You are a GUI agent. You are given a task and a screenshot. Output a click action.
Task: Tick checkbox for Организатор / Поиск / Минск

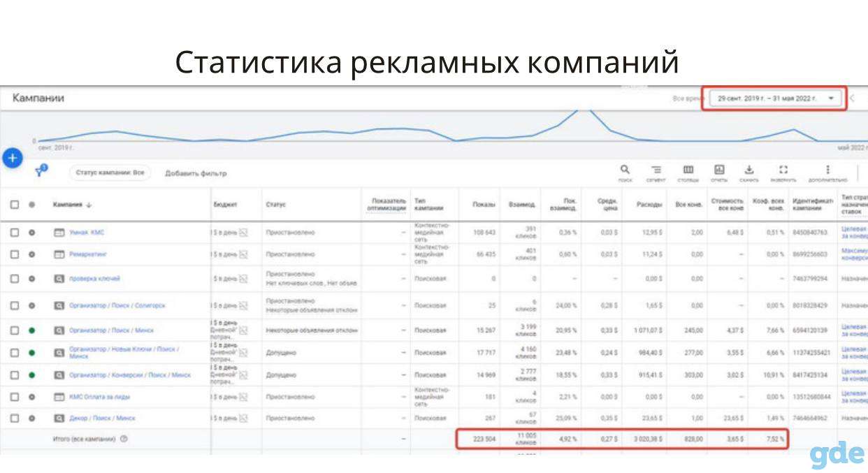coord(15,330)
